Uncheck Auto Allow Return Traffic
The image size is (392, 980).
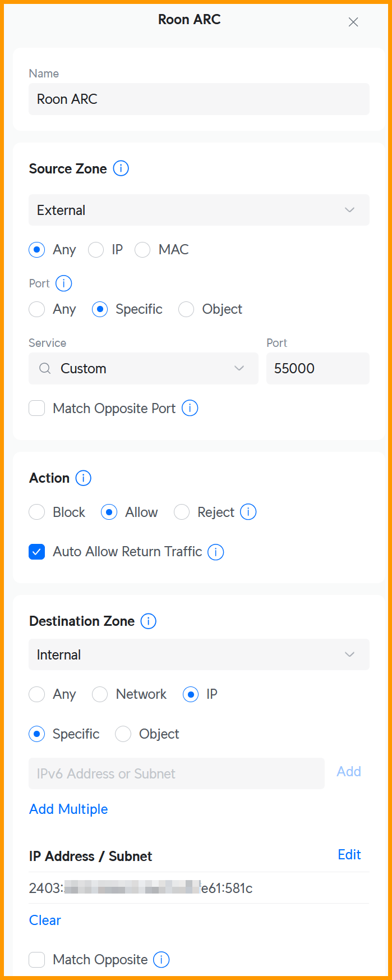[37, 552]
